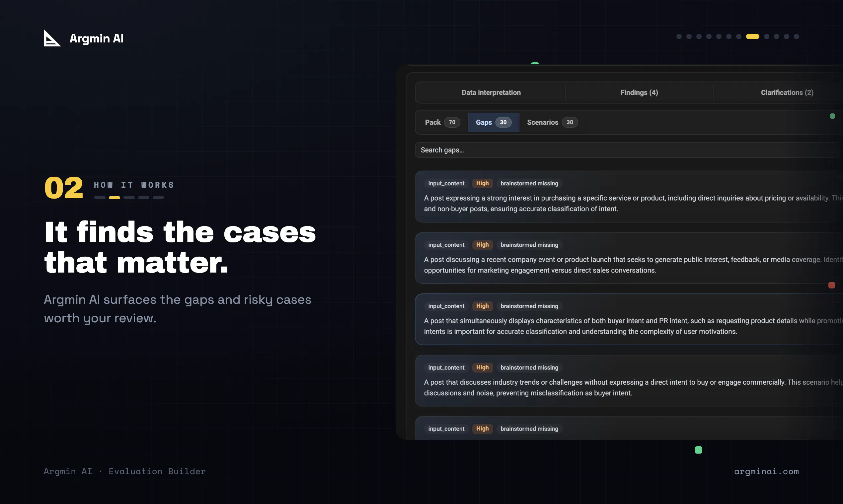Click brainstormed missing tag on industry trends card
This screenshot has width=843, height=504.
tap(529, 367)
